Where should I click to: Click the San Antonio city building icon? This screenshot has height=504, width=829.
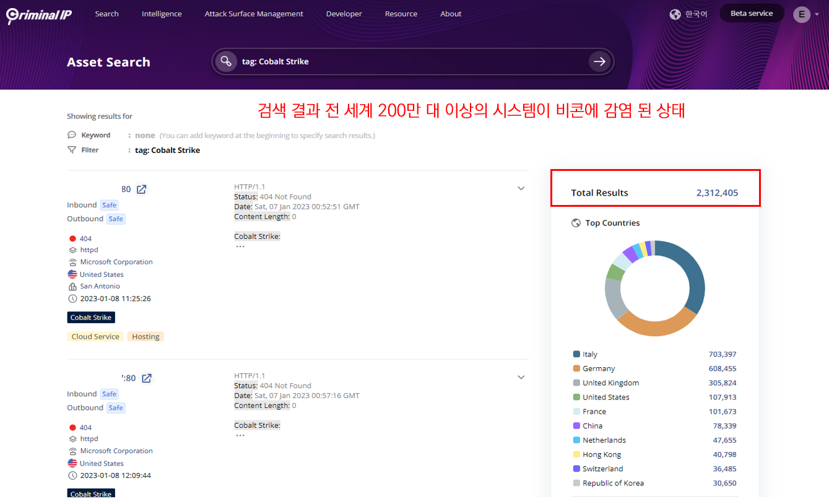tap(72, 287)
